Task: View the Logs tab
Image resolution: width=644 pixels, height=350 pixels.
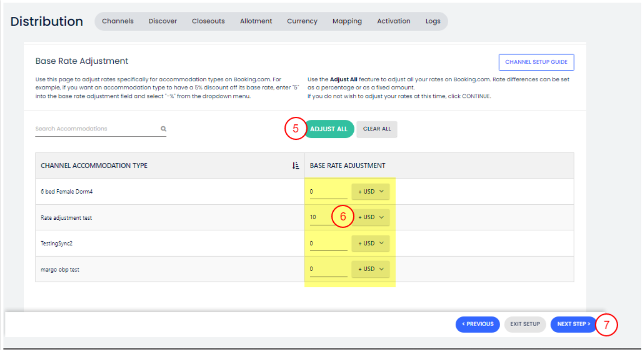Action: click(x=433, y=21)
